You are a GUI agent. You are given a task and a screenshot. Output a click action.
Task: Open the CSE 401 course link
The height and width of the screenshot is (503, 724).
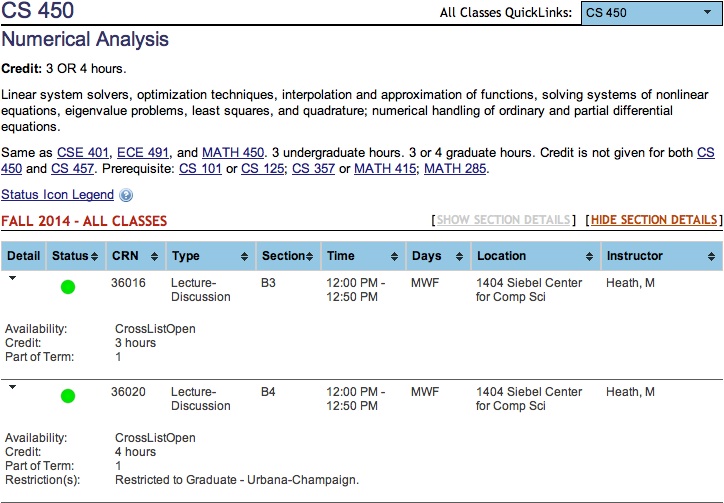click(x=83, y=152)
